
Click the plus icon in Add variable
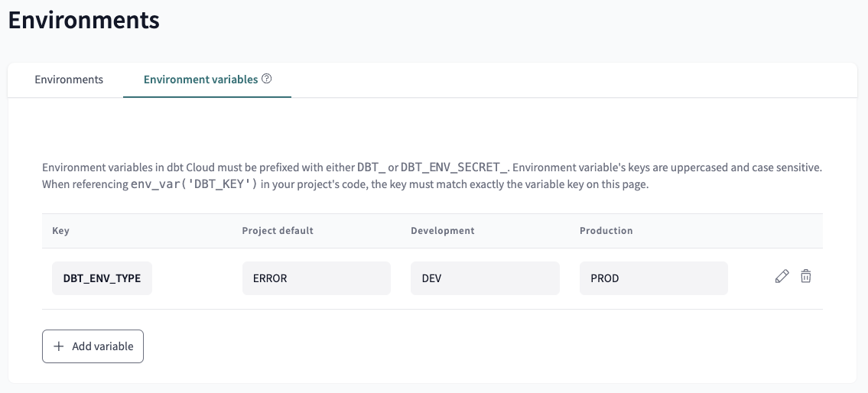click(59, 346)
